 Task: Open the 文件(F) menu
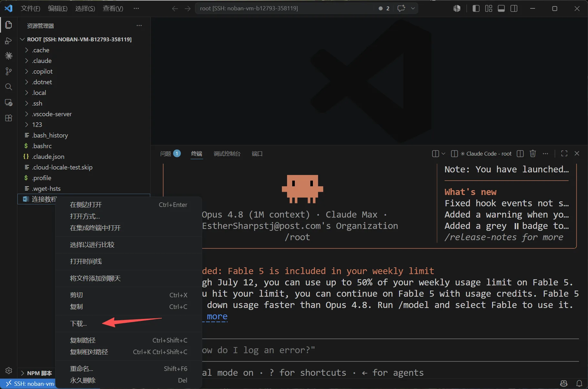click(x=30, y=8)
